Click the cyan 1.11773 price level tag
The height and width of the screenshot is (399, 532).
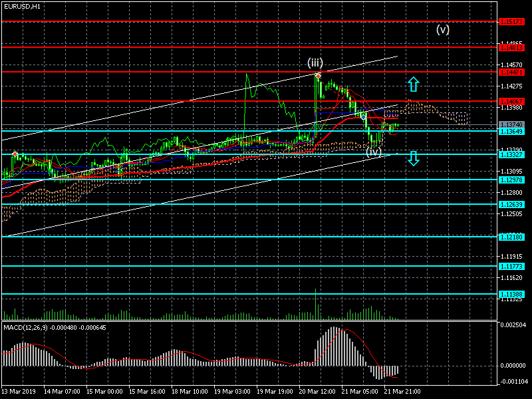[511, 267]
